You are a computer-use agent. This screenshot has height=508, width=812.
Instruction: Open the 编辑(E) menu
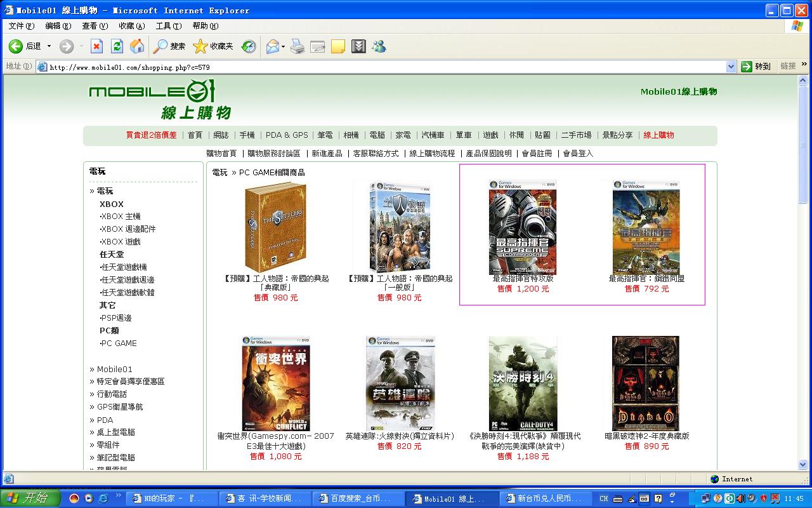[58, 26]
